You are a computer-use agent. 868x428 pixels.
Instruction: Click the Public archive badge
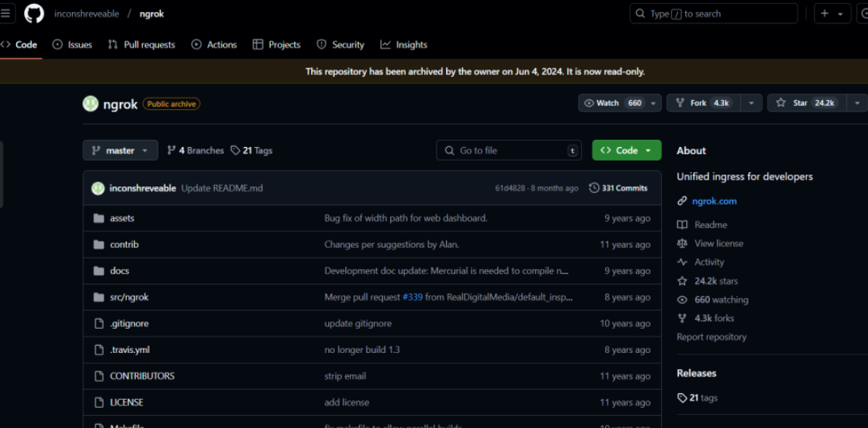click(x=171, y=103)
